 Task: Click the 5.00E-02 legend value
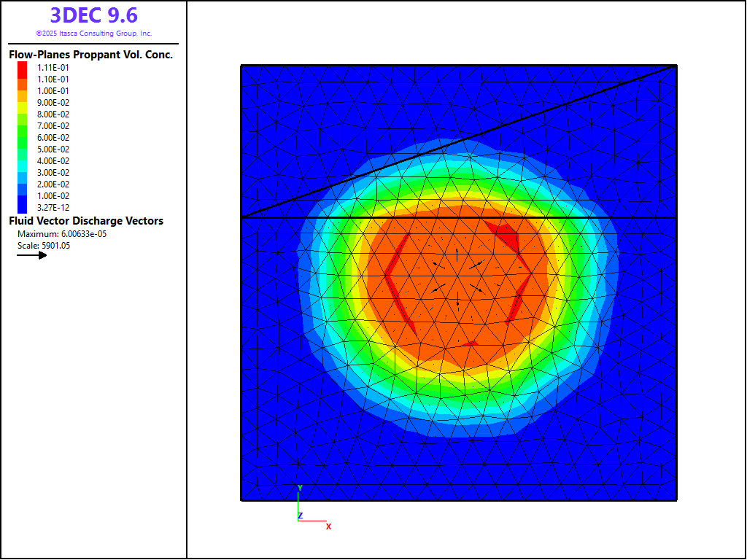[53, 149]
